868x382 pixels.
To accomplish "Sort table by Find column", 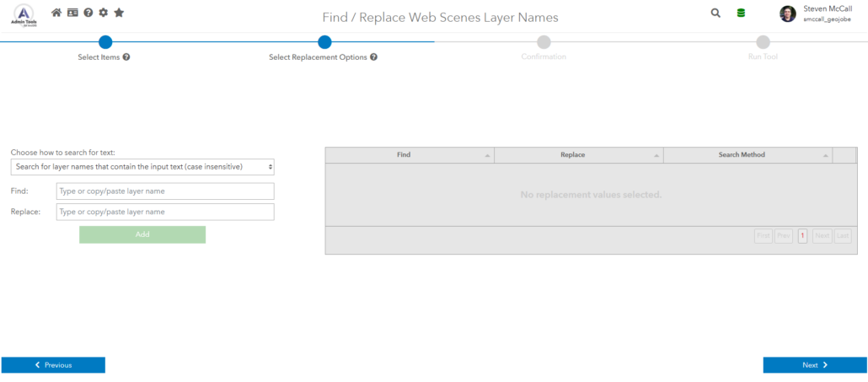I will [x=410, y=155].
